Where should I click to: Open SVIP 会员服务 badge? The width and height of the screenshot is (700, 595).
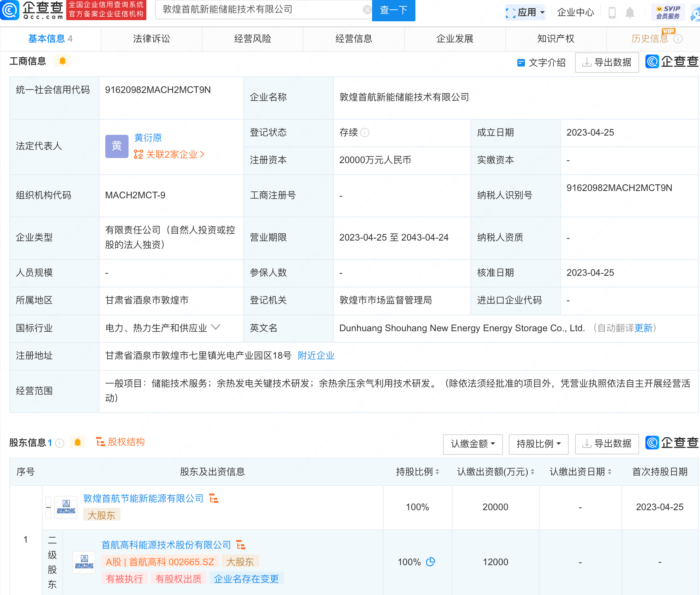tap(668, 12)
